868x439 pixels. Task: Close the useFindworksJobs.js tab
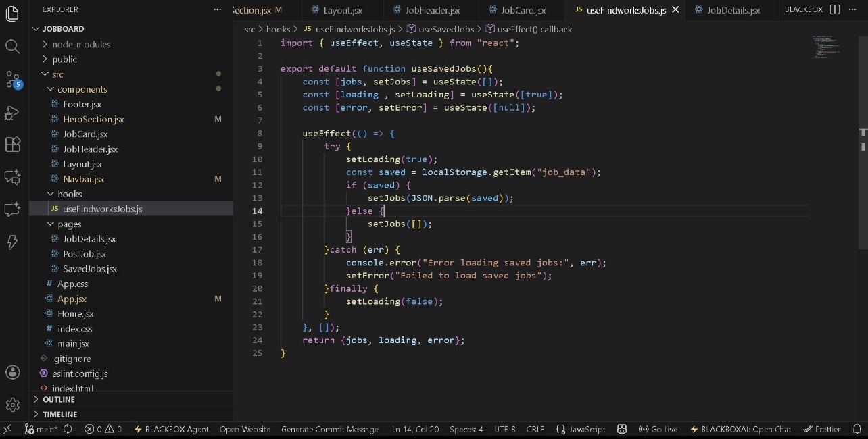click(675, 10)
